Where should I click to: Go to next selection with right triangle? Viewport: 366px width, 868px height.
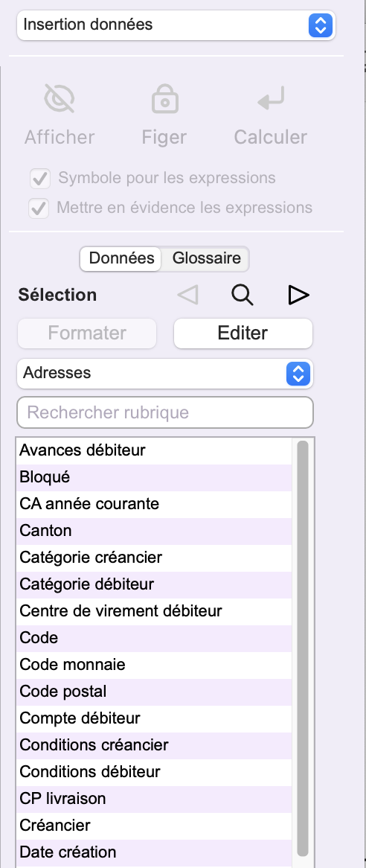pyautogui.click(x=298, y=295)
